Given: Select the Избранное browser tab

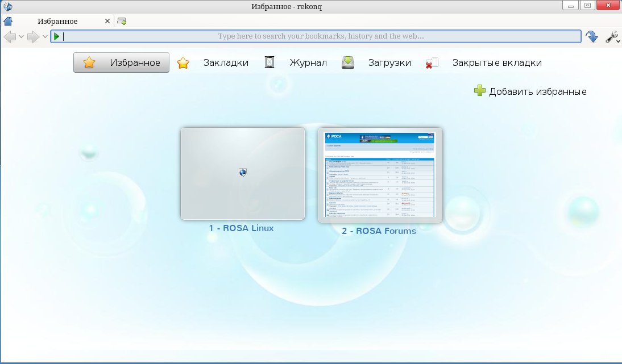Looking at the screenshot, I should tap(57, 22).
